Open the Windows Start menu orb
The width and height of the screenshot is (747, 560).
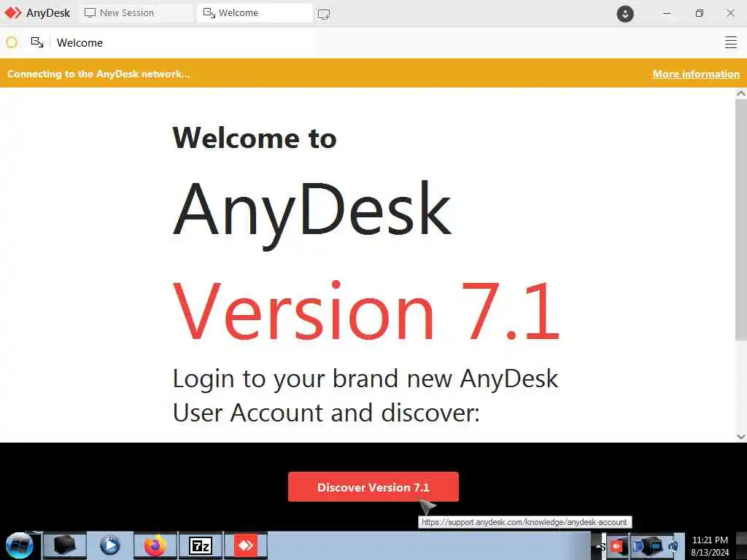click(20, 545)
